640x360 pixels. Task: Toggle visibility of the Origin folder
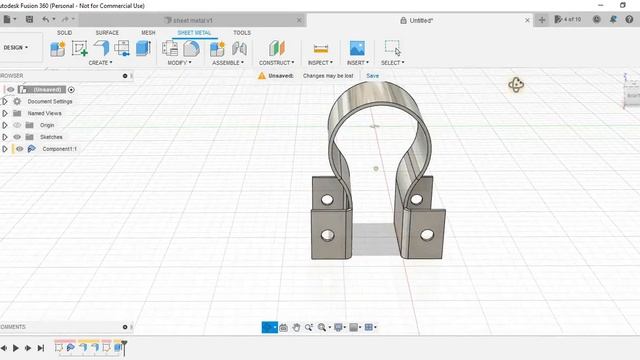coord(17,125)
